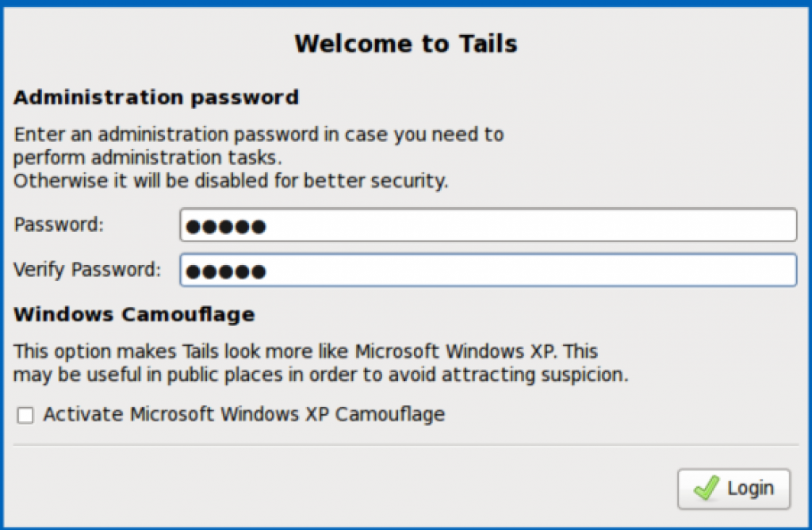Click the 'Administration password' section heading
The image size is (812, 530).
click(x=156, y=98)
